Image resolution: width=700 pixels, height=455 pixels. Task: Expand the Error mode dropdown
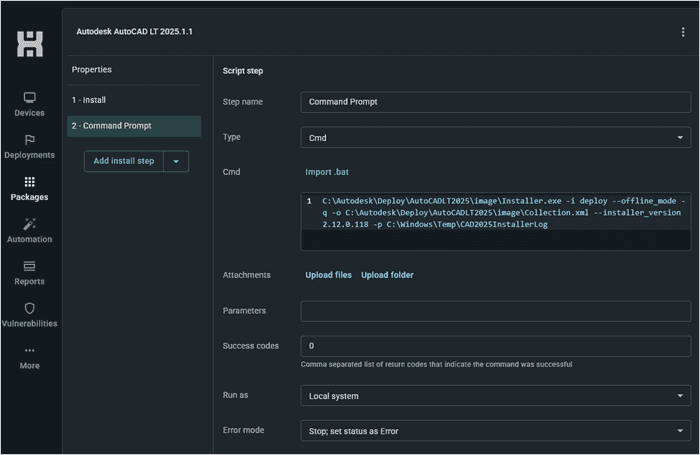[495, 431]
